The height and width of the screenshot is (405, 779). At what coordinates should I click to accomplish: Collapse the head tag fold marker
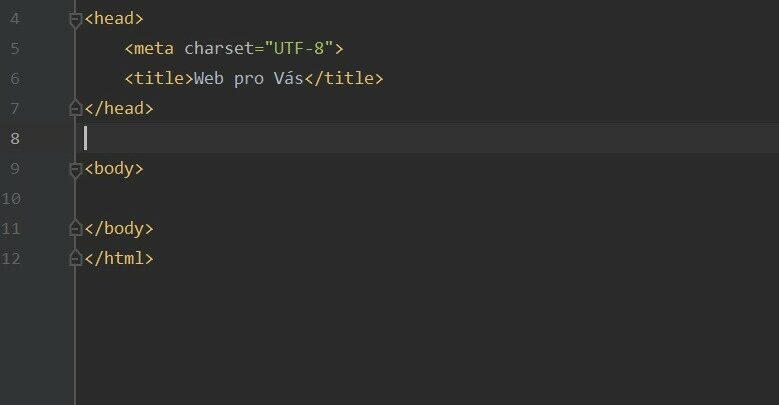(x=75, y=20)
